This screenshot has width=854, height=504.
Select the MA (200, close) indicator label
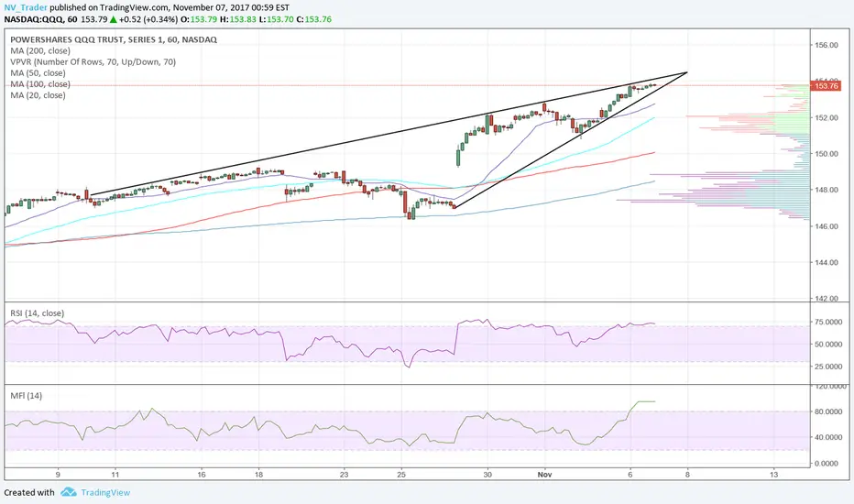pos(40,50)
